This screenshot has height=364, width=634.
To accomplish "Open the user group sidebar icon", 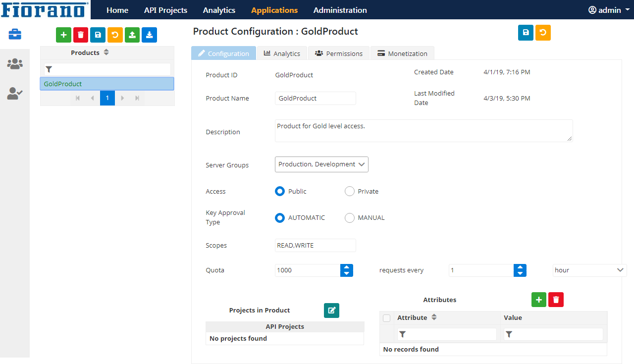I will point(15,63).
